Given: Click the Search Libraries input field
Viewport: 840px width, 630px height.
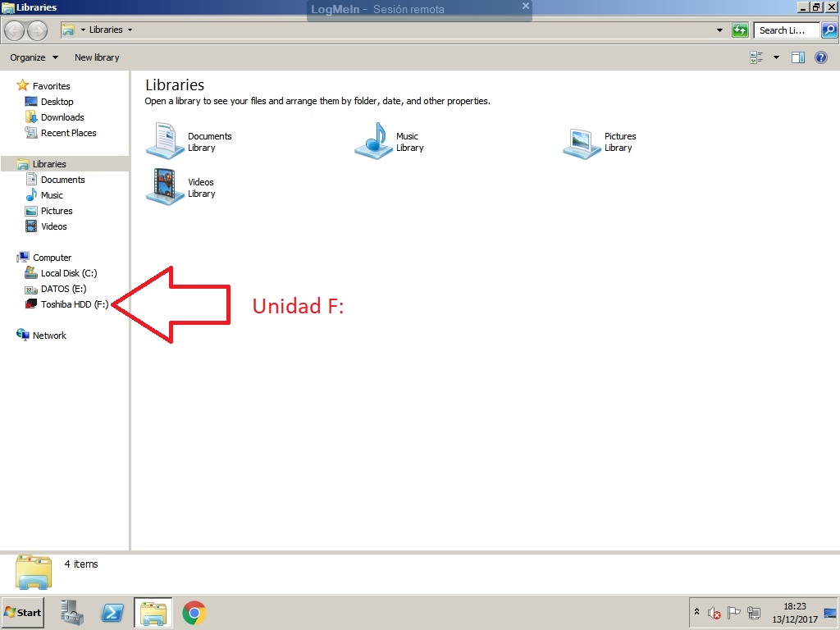Looking at the screenshot, I should click(x=787, y=30).
